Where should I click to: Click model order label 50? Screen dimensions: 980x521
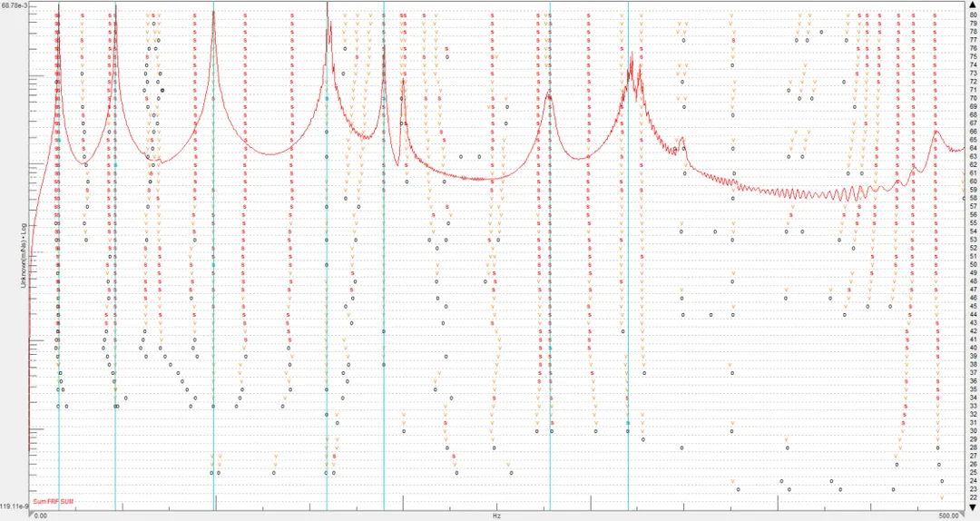click(x=973, y=264)
